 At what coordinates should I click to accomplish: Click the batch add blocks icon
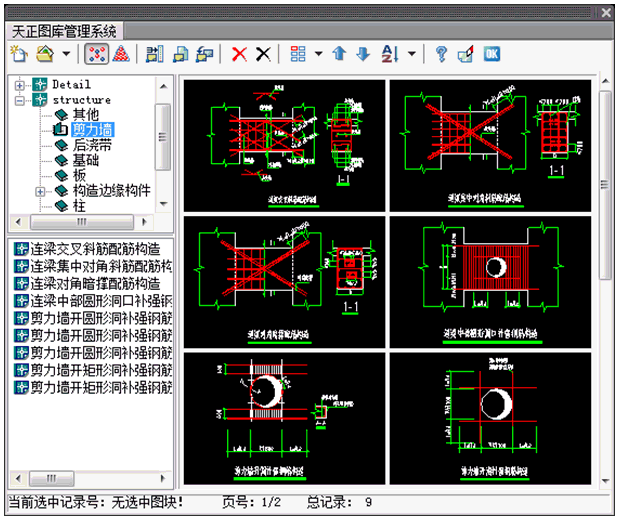pos(154,54)
